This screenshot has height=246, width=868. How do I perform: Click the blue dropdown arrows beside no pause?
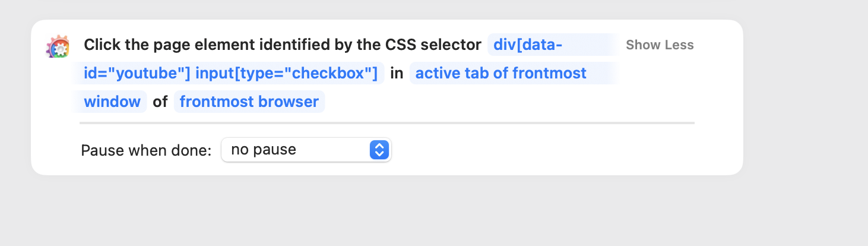379,150
